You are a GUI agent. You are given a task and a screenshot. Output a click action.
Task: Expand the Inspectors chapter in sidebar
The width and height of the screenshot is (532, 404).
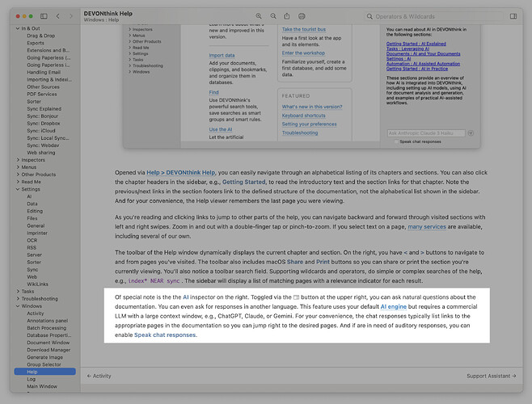[x=16, y=160]
